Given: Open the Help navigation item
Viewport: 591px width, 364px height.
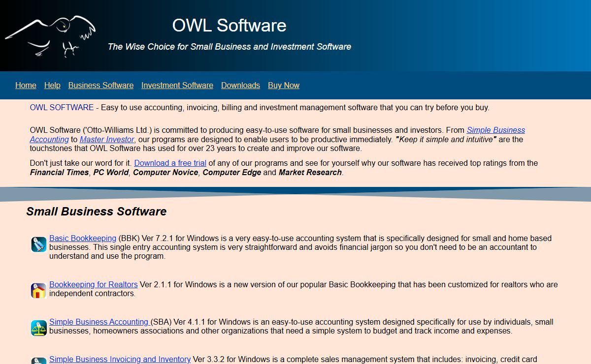Looking at the screenshot, I should click(52, 85).
